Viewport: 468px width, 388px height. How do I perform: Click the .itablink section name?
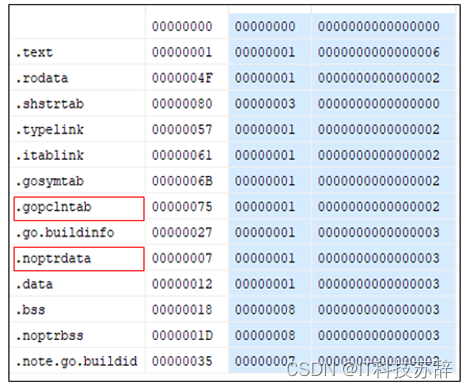tap(50, 155)
